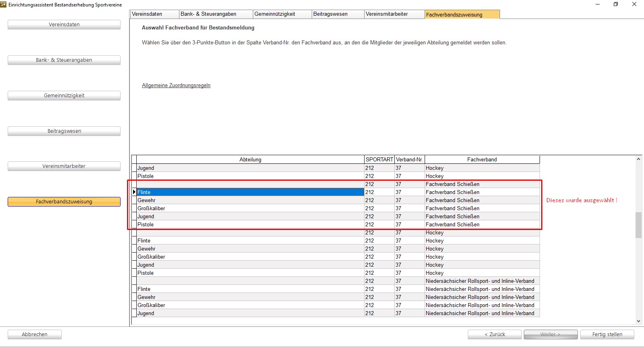Click the current-row indicator arrow beside Flinte

[x=134, y=192]
